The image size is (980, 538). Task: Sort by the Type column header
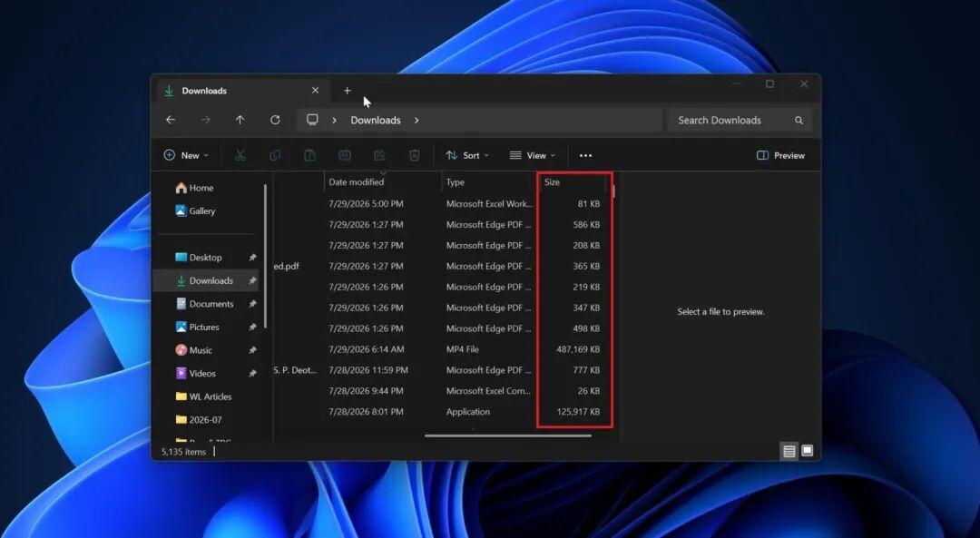[x=489, y=182]
